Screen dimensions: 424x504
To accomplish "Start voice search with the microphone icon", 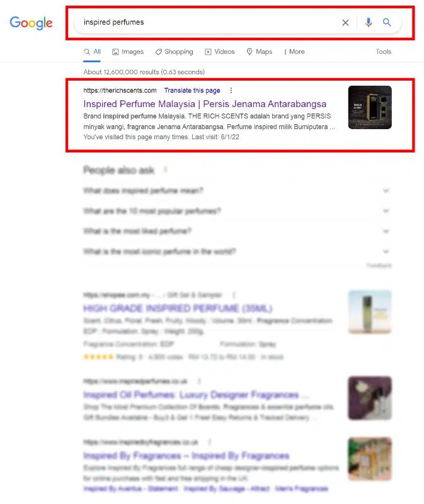I will click(369, 22).
